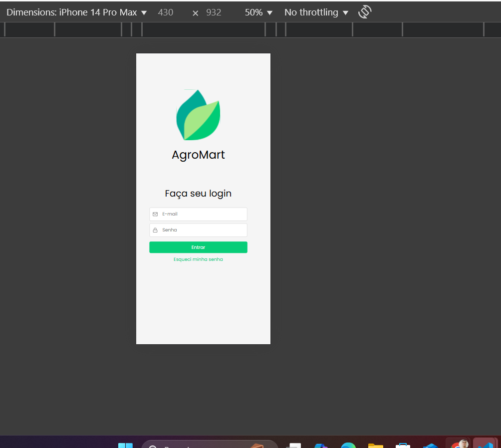
Task: Open the Dimensions device dropdown
Action: [77, 12]
